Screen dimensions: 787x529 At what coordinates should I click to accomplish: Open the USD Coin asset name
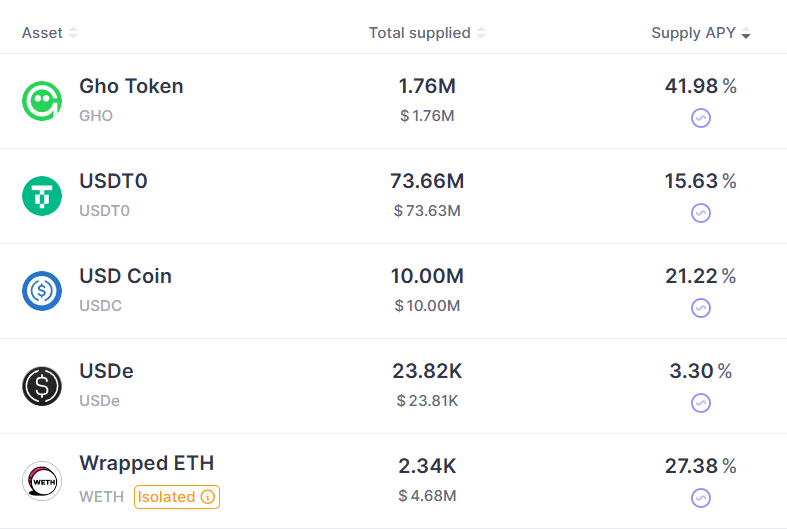(125, 276)
